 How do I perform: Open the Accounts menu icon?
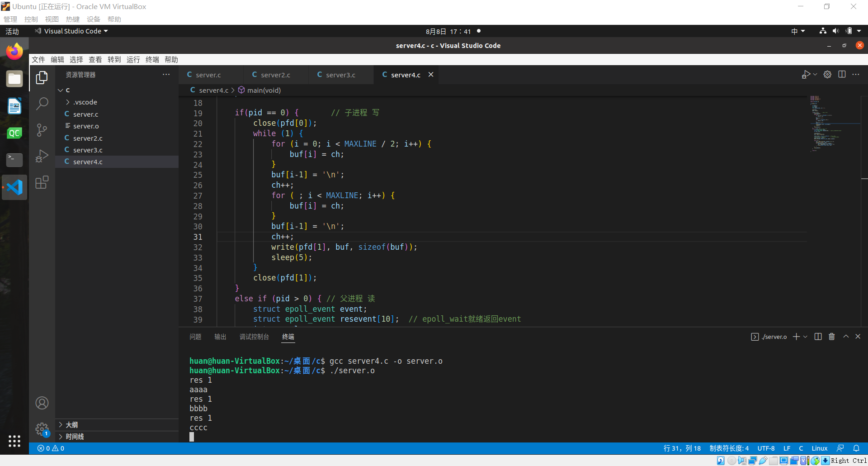click(42, 403)
